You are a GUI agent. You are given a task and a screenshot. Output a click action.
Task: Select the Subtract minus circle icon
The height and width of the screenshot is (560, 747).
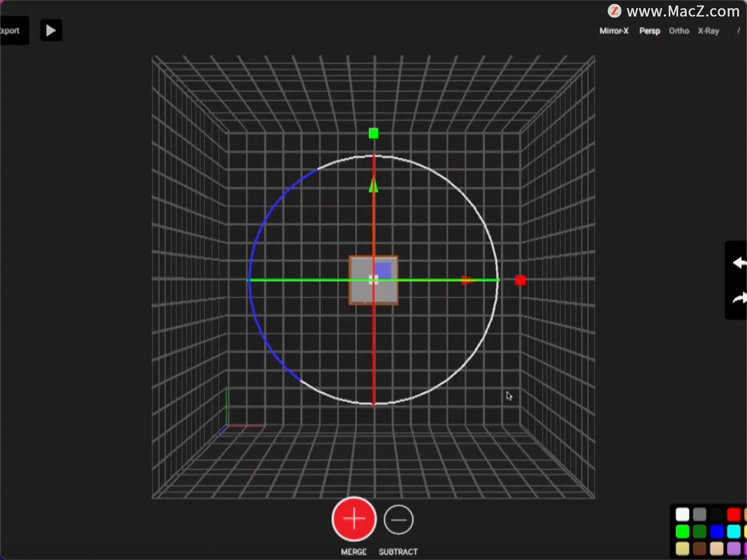[x=398, y=520]
